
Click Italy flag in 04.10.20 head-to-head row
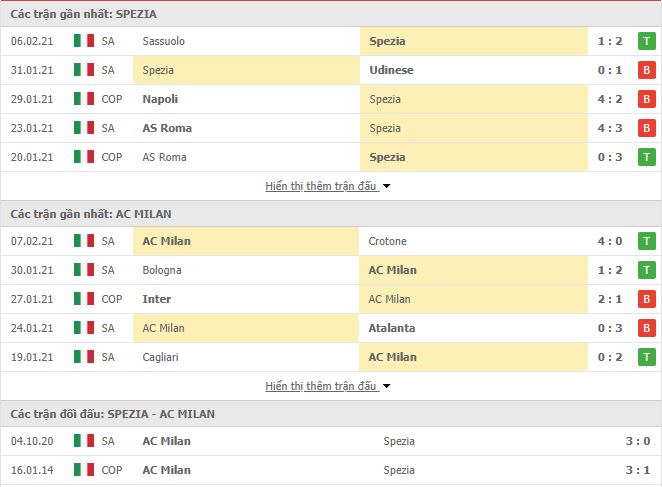click(x=84, y=441)
